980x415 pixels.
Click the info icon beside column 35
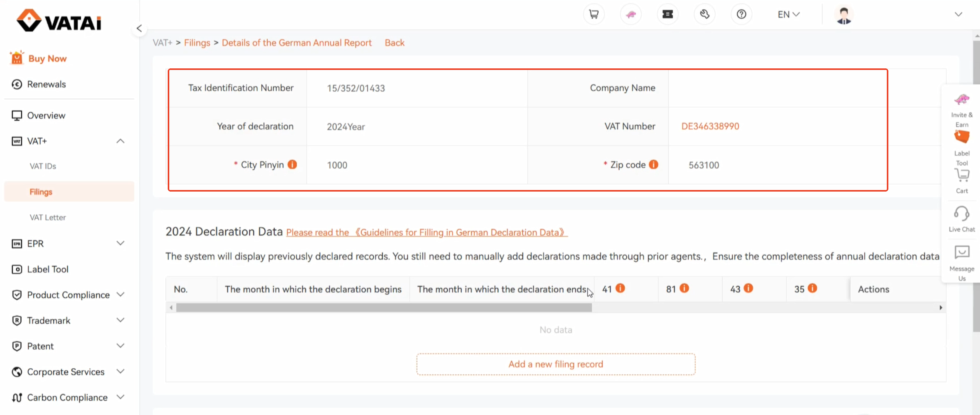[x=812, y=288]
